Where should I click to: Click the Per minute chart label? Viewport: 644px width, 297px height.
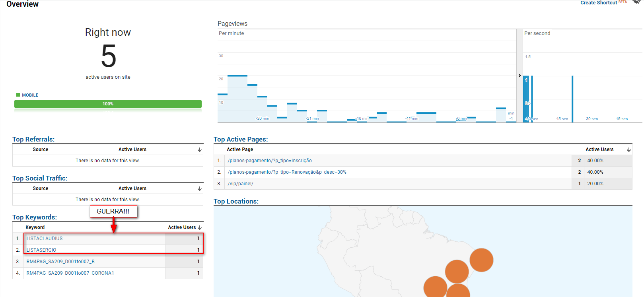coord(231,33)
